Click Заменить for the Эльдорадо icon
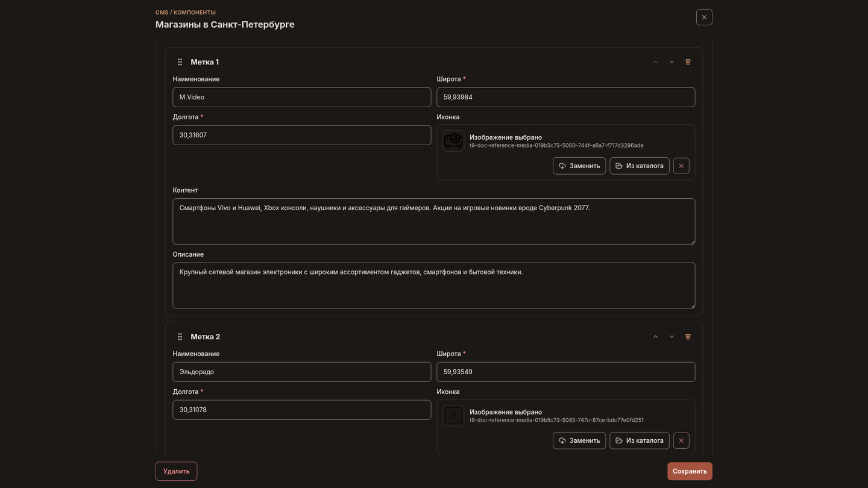The height and width of the screenshot is (488, 868). click(579, 440)
